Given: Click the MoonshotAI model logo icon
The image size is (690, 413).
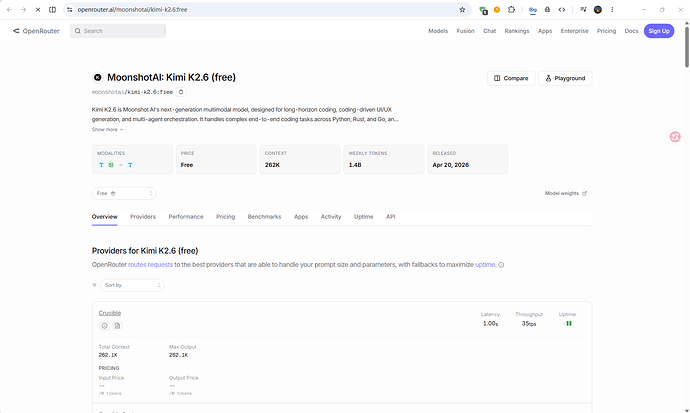Looking at the screenshot, I should (x=97, y=77).
